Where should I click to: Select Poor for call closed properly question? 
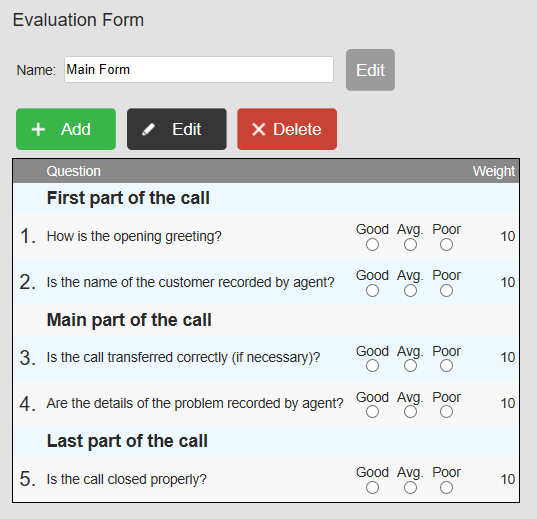[x=446, y=488]
